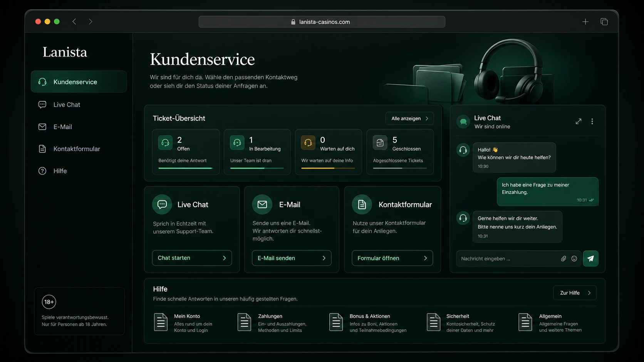644x362 pixels.
Task: Click the chevron on the Zur Hilfe button
Action: pos(589,293)
